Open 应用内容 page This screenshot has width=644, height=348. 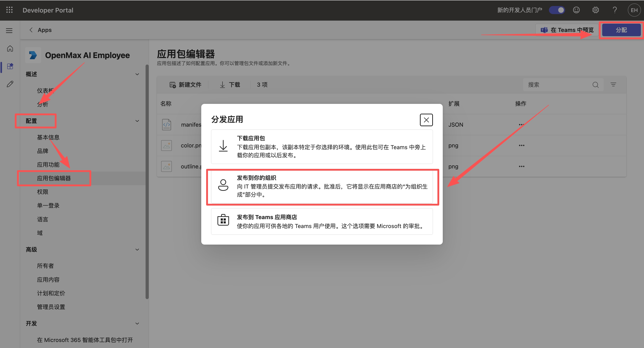48,280
